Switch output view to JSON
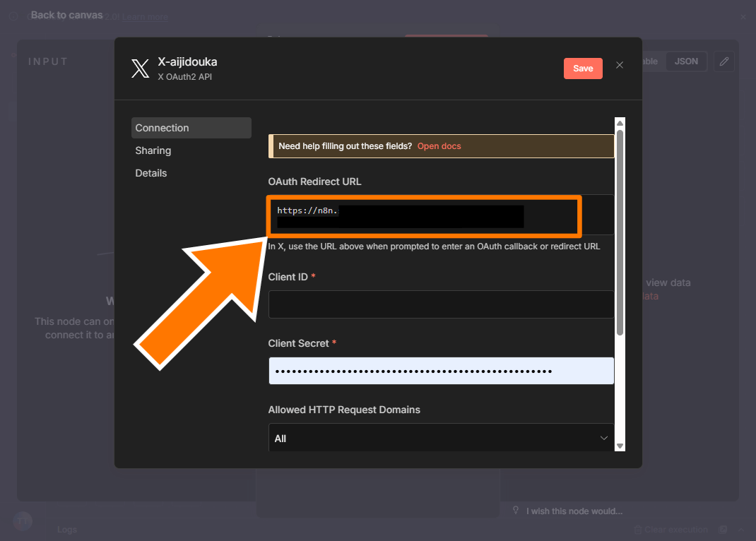 tap(685, 61)
